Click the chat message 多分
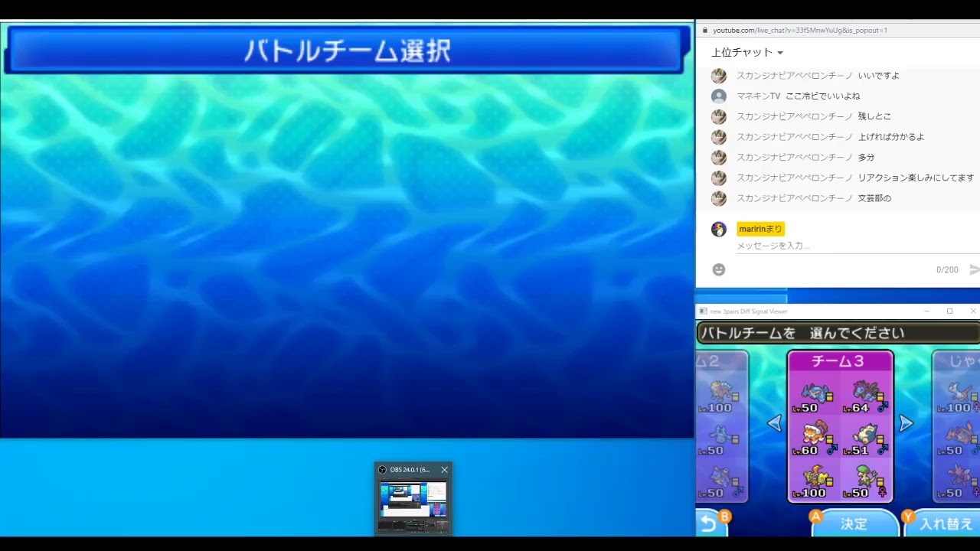Screen dimensions: 980x551 (x=866, y=157)
